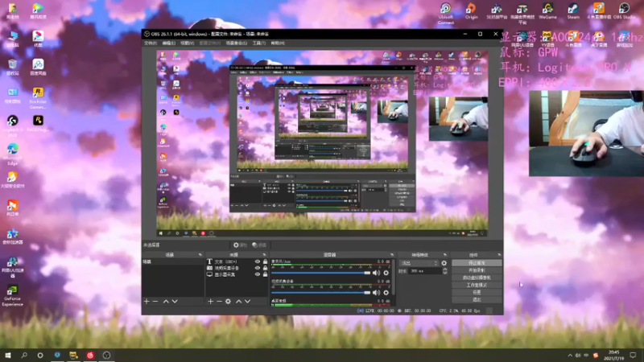This screenshot has width=644, height=362.
Task: Mute the second mixer audio channel
Action: (x=376, y=293)
